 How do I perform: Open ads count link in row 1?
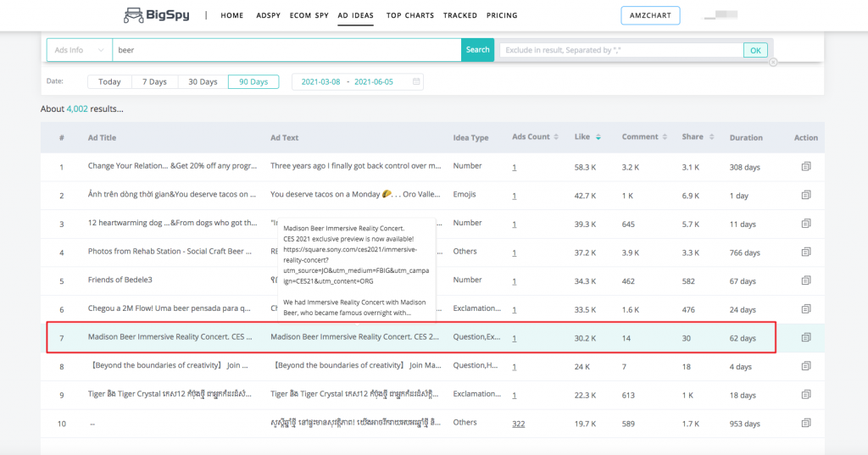tap(515, 167)
